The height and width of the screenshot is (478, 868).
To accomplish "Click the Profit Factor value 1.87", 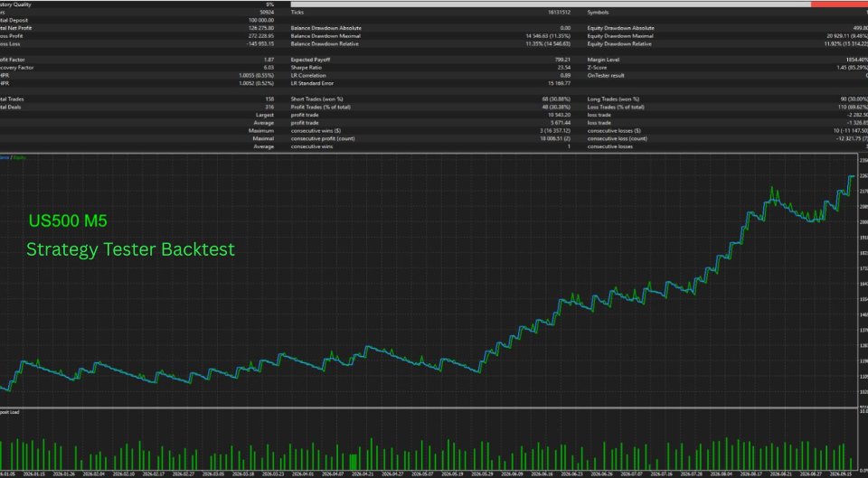I will click(269, 60).
